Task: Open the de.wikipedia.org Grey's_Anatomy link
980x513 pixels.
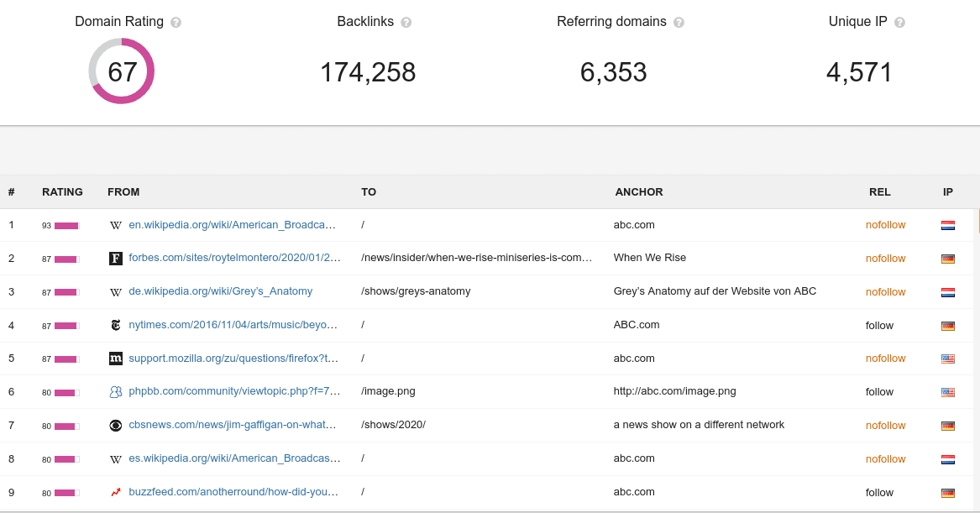Action: click(x=221, y=291)
